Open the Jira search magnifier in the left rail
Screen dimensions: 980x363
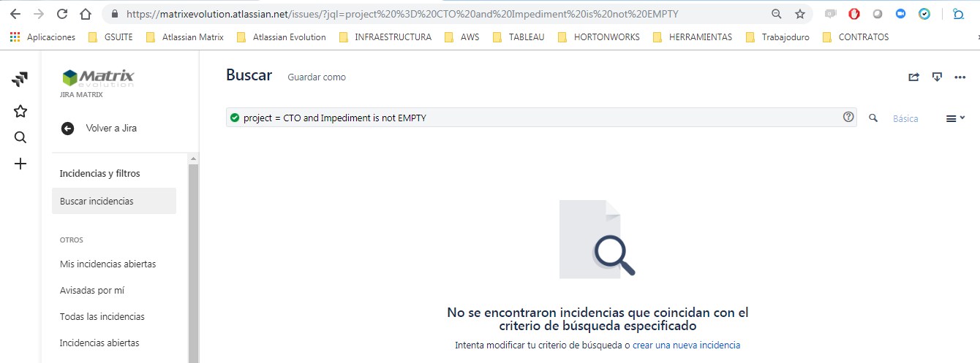tap(20, 137)
